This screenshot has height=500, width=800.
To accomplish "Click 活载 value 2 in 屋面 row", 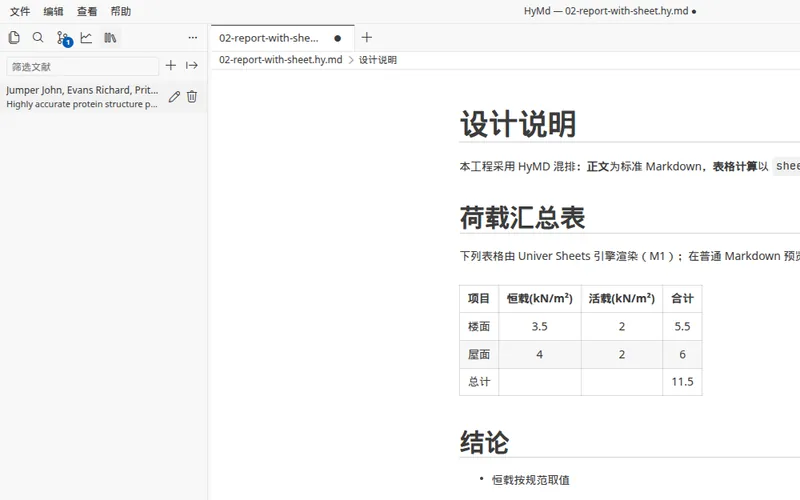I will click(x=622, y=355).
